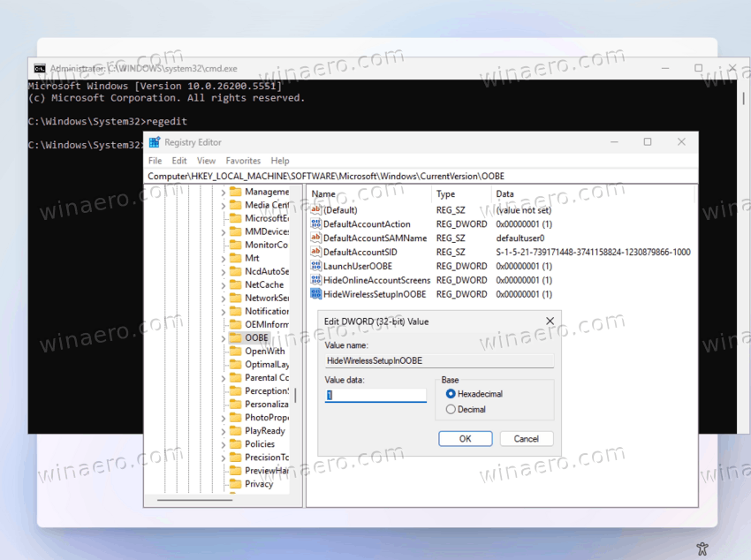Maximize the Registry Editor window
751x560 pixels.
click(648, 141)
